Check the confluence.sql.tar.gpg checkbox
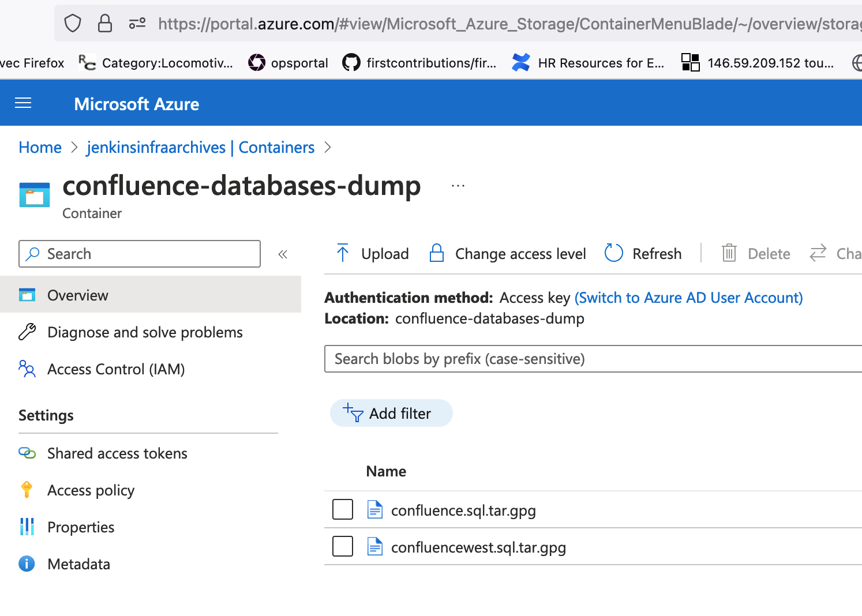 [342, 509]
